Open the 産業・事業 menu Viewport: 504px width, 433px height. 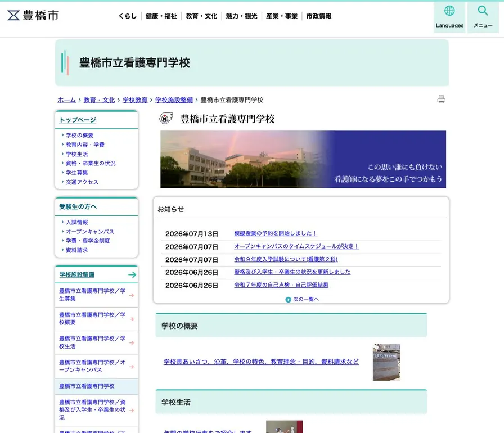point(282,16)
